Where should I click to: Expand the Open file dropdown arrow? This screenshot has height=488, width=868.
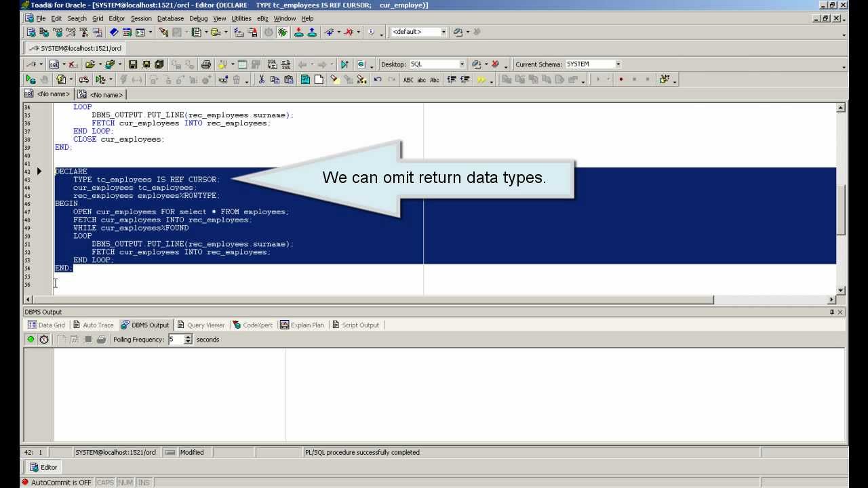point(100,64)
